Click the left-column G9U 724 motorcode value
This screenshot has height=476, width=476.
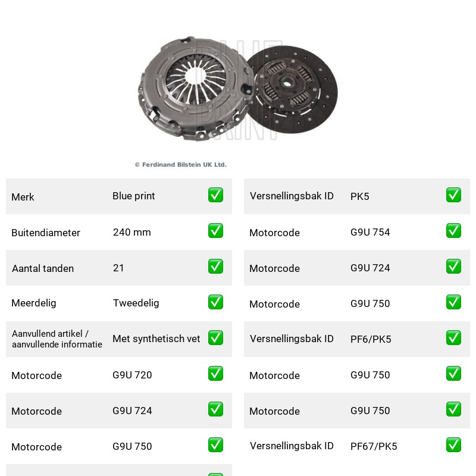coord(132,411)
